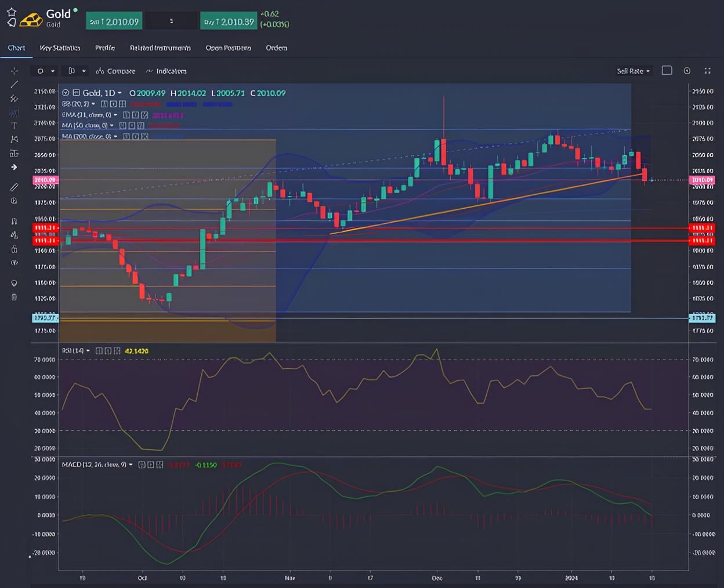Choose the pattern shapes tool
Image resolution: width=724 pixels, height=588 pixels.
click(14, 139)
